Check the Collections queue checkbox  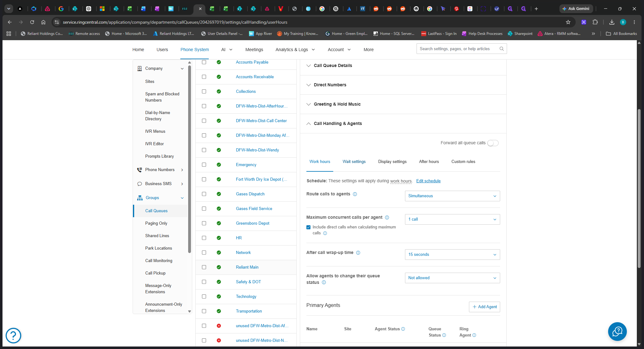click(x=204, y=91)
